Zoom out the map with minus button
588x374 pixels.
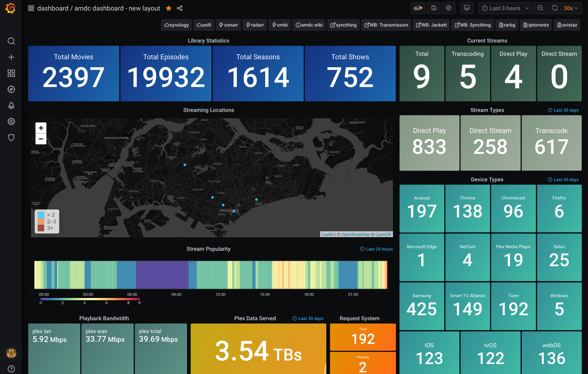[x=41, y=139]
